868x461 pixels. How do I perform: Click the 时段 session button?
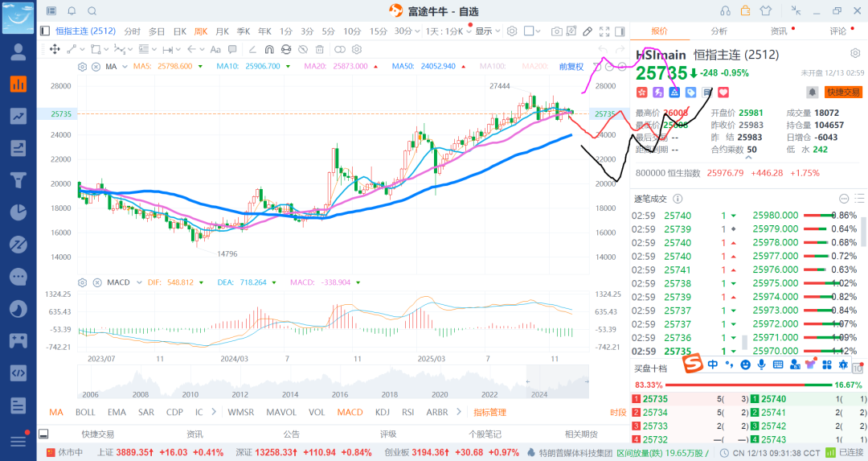click(x=618, y=412)
